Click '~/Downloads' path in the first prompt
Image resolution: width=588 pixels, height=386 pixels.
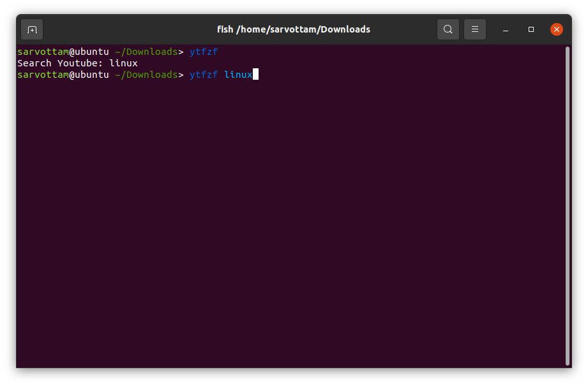click(146, 52)
